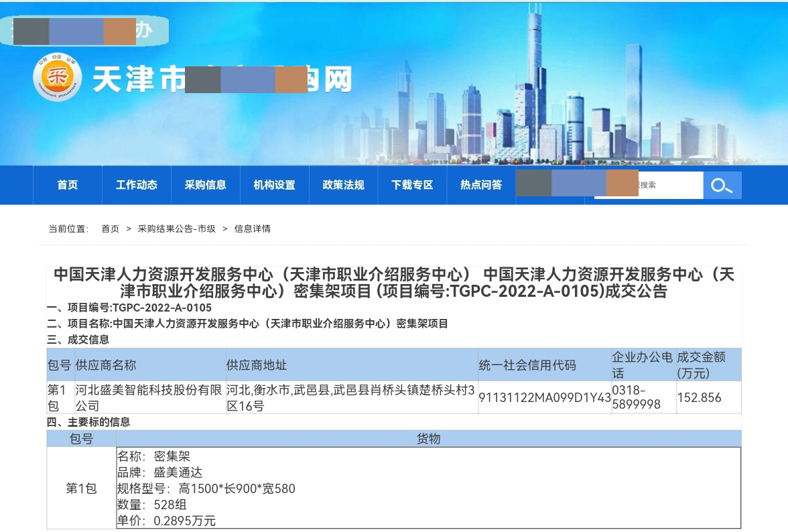The image size is (788, 532).
Task: Navigate to 下载专区 in the top bar
Action: click(413, 185)
